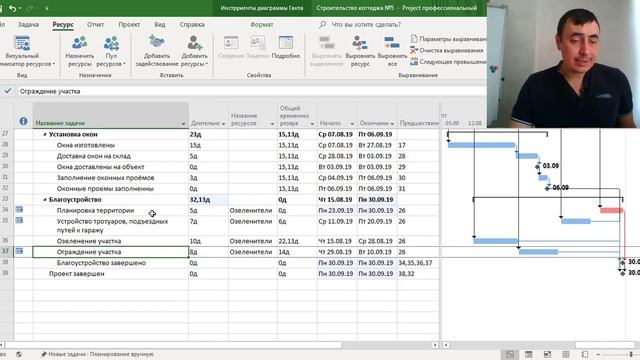
Task: Click the table horizontal scrollbar
Action: pyautogui.click(x=173, y=345)
